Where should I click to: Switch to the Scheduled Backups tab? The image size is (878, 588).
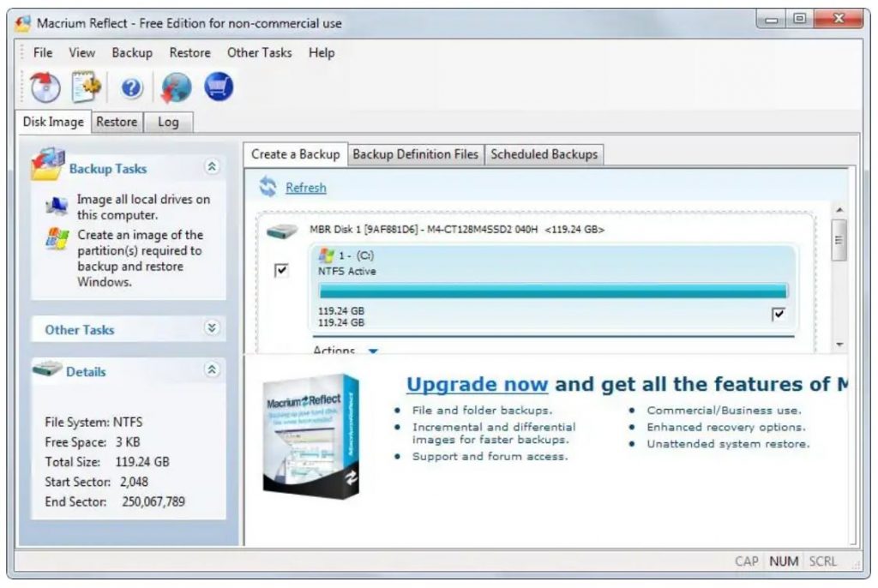tap(544, 154)
